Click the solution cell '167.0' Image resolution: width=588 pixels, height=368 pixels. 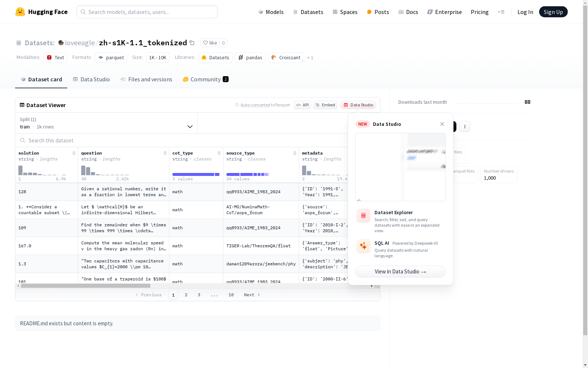(47, 246)
